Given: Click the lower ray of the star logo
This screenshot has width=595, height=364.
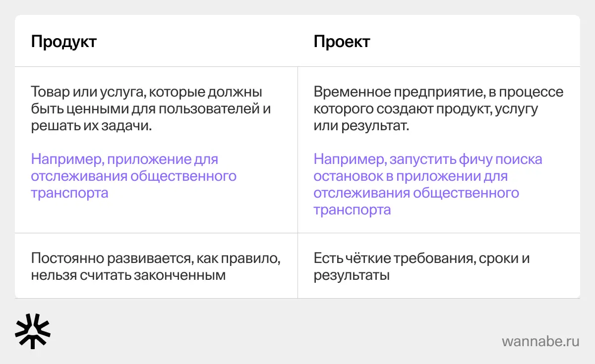Looking at the screenshot, I should tap(32, 344).
